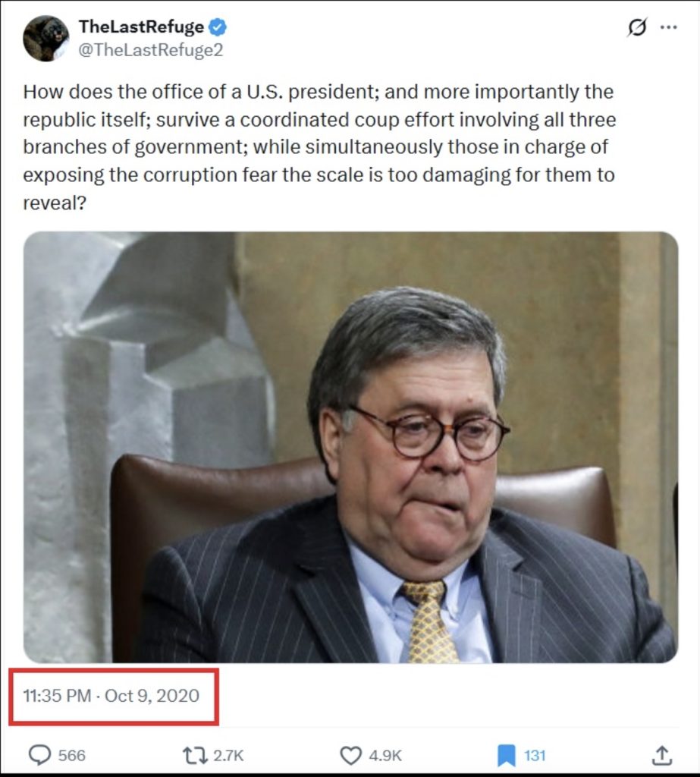Open the three-dot more options menu

tap(668, 28)
